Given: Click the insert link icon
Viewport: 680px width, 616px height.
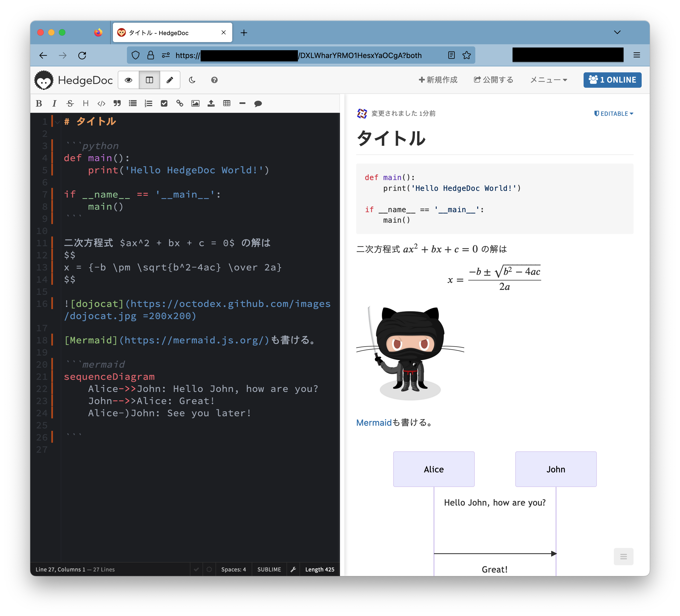Looking at the screenshot, I should [x=180, y=103].
